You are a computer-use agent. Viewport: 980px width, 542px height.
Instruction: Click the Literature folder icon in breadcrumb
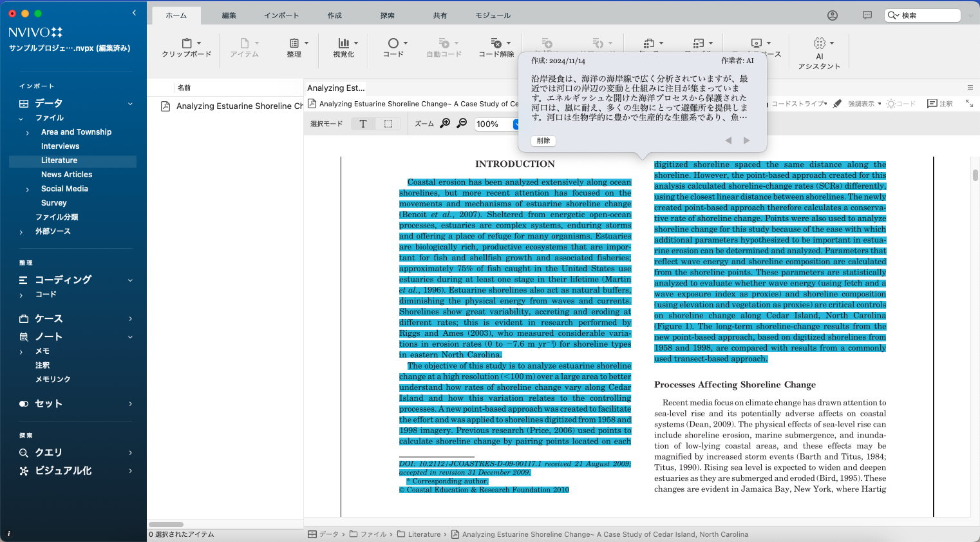tap(401, 534)
